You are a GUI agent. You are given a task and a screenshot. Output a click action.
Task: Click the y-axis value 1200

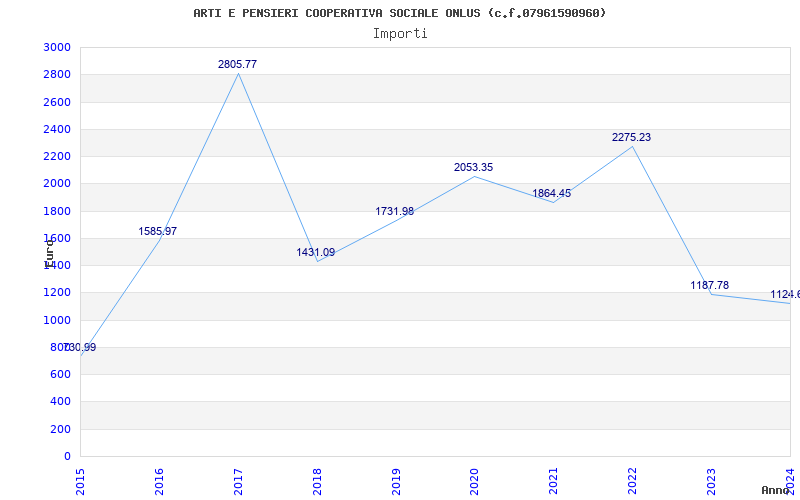point(57,293)
